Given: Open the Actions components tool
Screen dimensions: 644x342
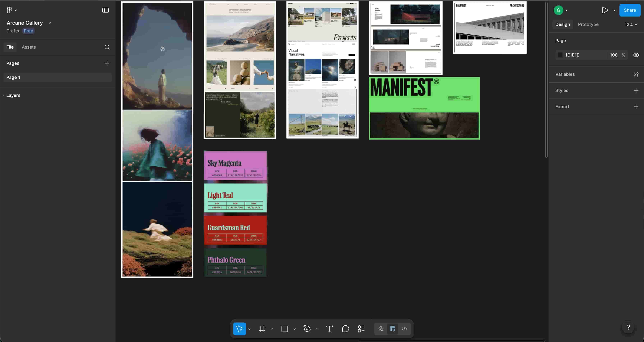Looking at the screenshot, I should click(361, 329).
